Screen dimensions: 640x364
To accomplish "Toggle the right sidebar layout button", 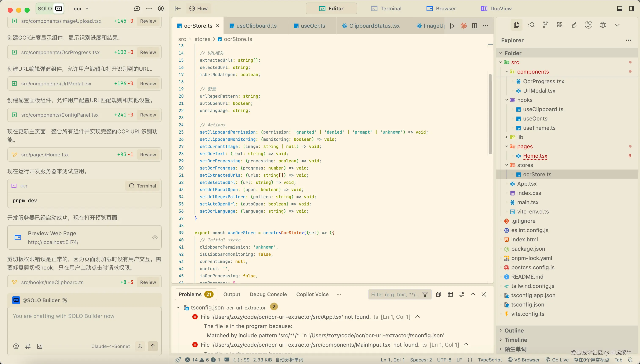I will tap(631, 8).
